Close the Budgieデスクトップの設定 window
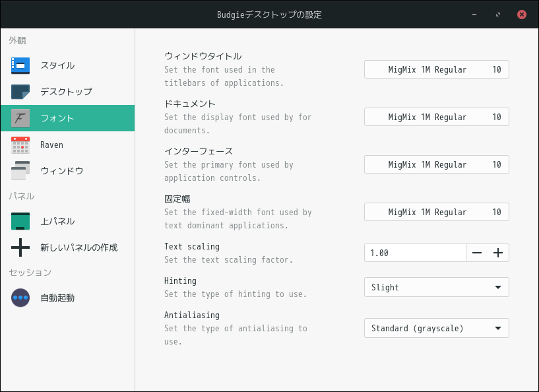 click(522, 15)
